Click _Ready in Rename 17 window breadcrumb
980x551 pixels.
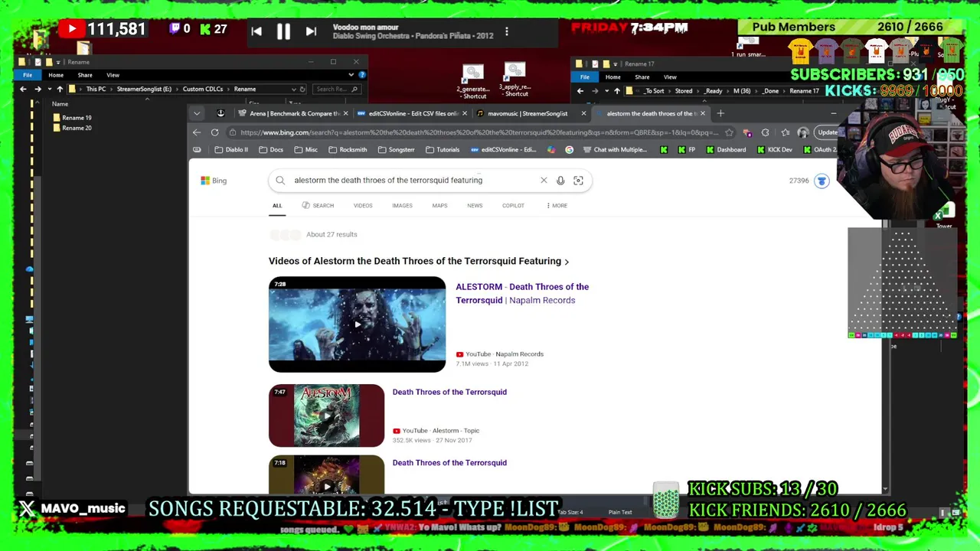(x=714, y=91)
